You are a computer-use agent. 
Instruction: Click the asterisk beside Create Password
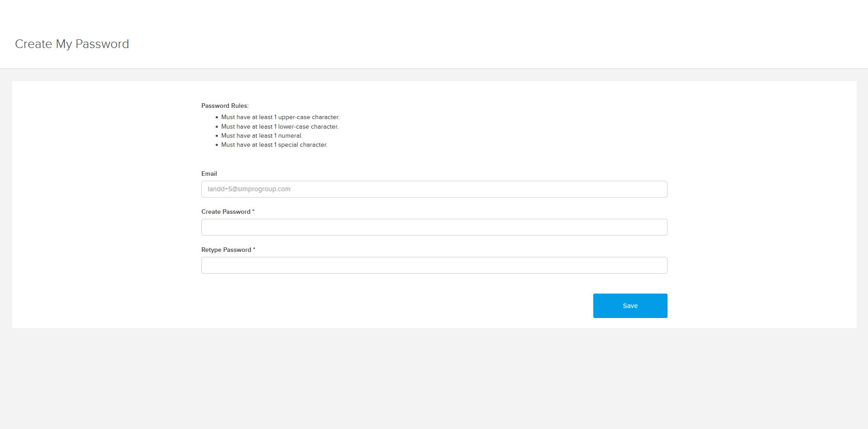pyautogui.click(x=253, y=211)
